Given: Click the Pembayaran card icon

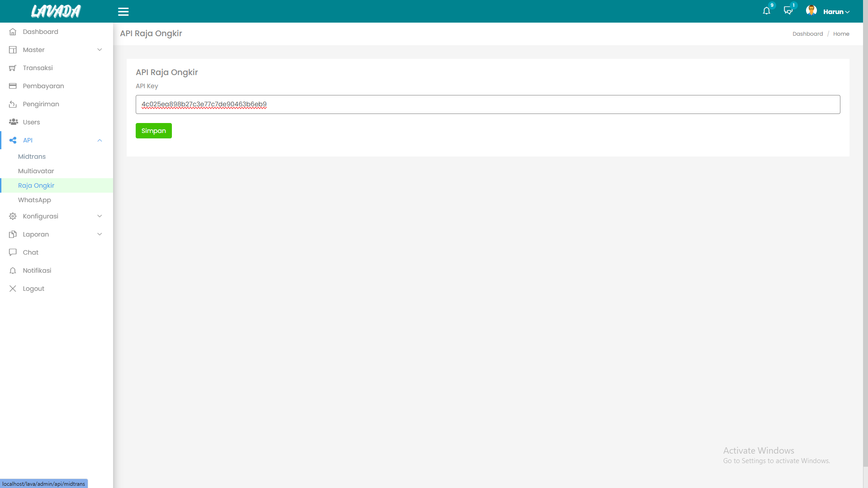Looking at the screenshot, I should (13, 86).
